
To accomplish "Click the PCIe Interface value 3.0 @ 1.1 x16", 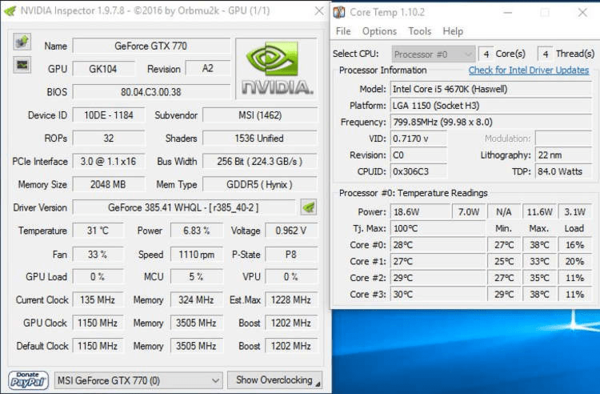I will coord(109,161).
